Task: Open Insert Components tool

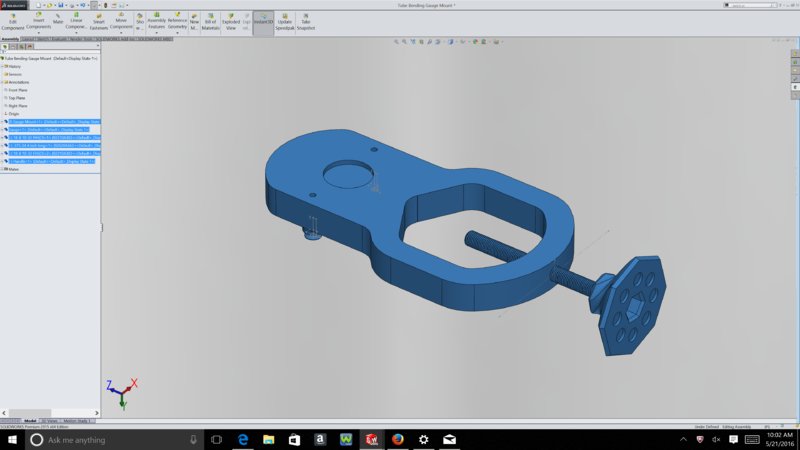Action: 38,20
